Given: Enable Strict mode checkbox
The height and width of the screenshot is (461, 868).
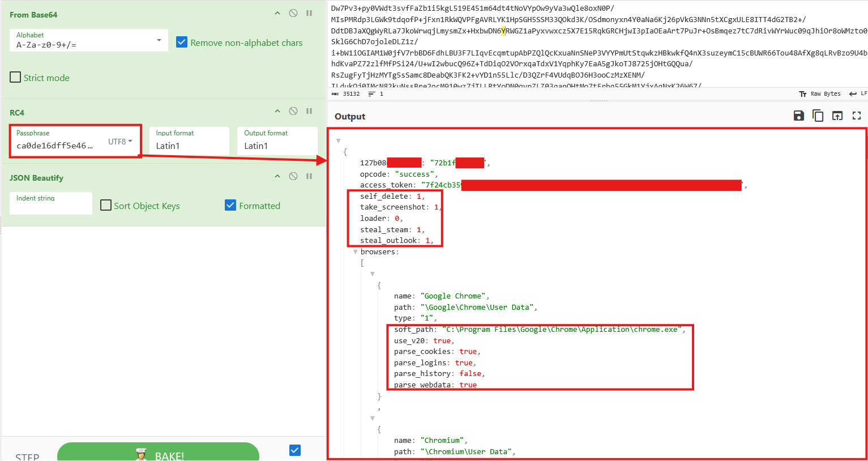Looking at the screenshot, I should coord(16,78).
